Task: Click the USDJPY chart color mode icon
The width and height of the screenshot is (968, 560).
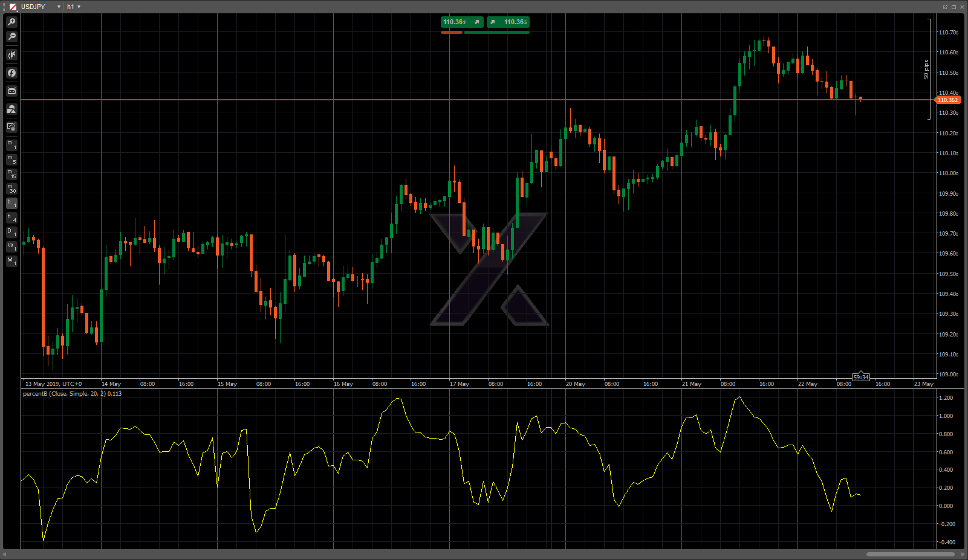Action: tap(13, 7)
